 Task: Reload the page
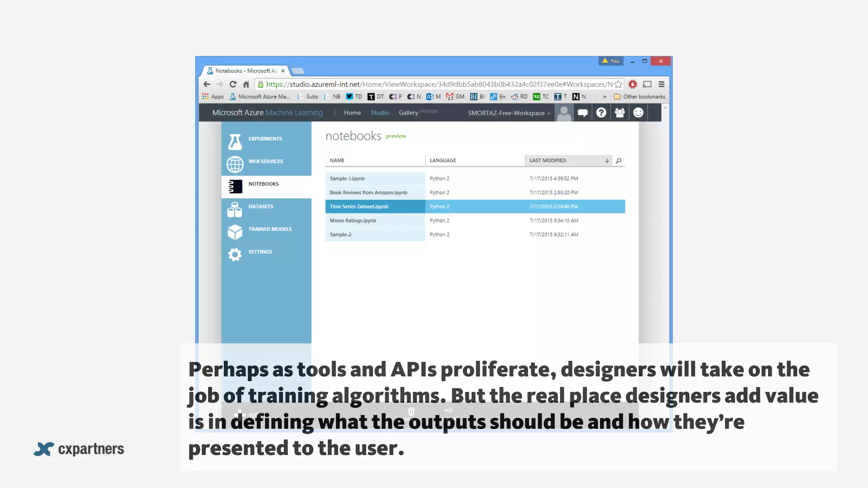point(233,84)
